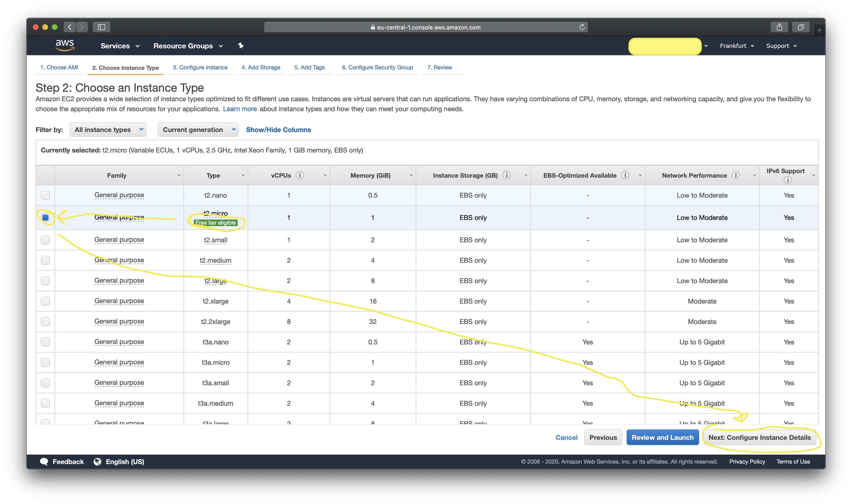This screenshot has width=852, height=504.
Task: Select the t2.xlarge checkbox
Action: (x=45, y=301)
